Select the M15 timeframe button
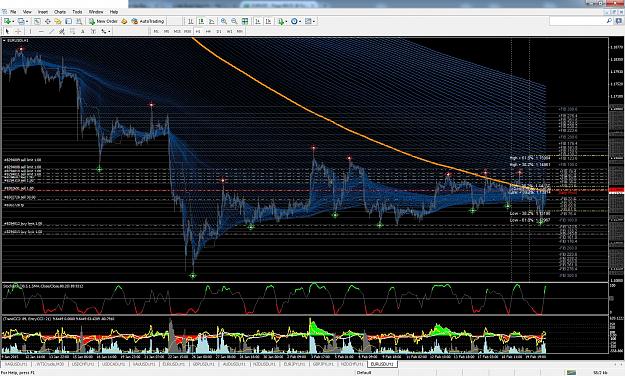 coord(177,31)
